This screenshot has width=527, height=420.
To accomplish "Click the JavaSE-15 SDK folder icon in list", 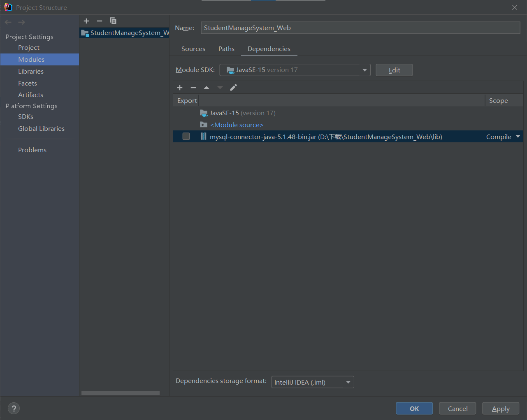I will point(204,113).
